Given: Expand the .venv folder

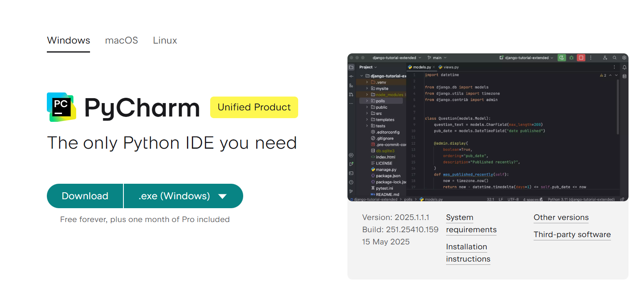Looking at the screenshot, I should coord(367,82).
